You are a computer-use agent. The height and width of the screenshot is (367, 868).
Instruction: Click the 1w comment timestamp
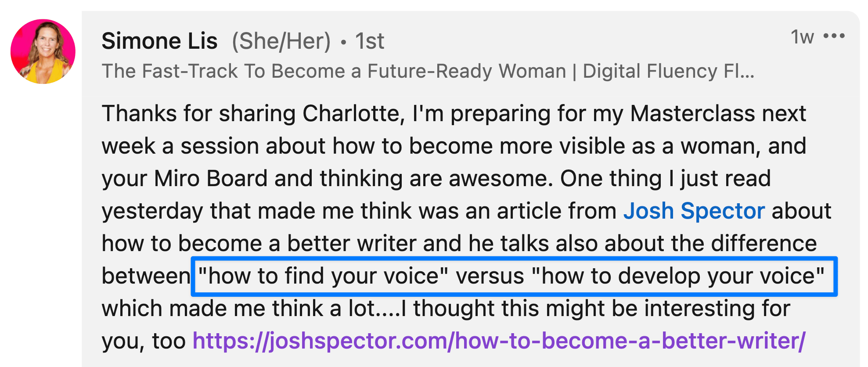click(x=802, y=37)
